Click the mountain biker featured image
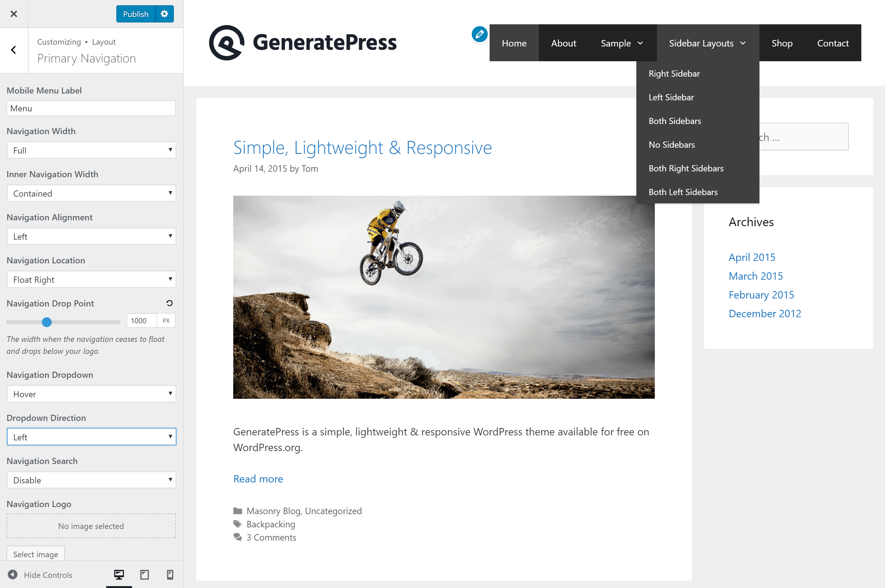This screenshot has height=588, width=885. click(x=444, y=297)
